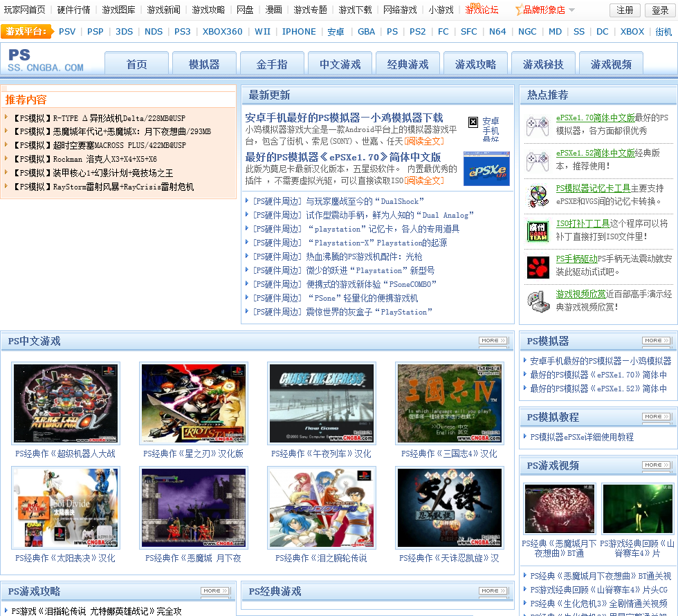678x616 pixels.
Task: Expand the 品牌形象店 dropdown arrow
Action: click(x=571, y=10)
